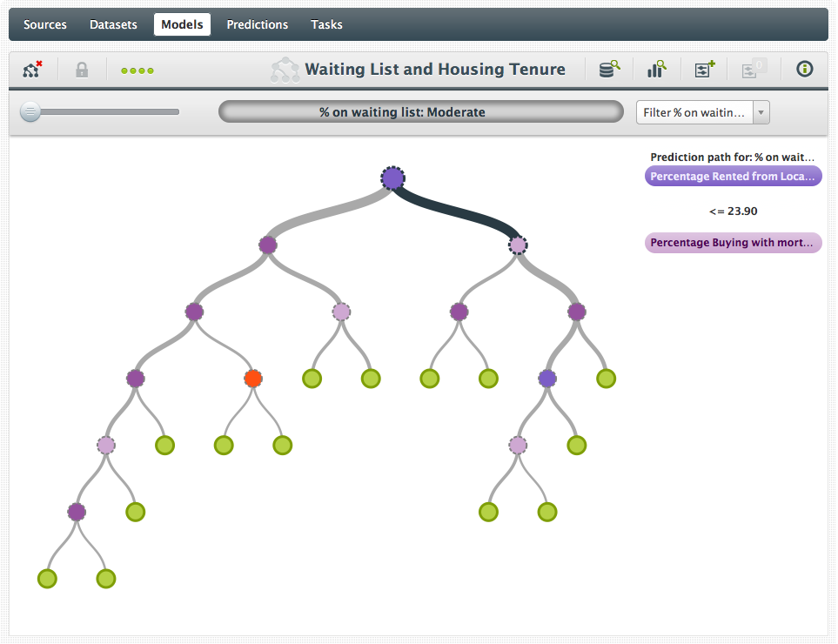Click the tree pruning slider handle
This screenshot has width=838, height=644.
tap(30, 111)
